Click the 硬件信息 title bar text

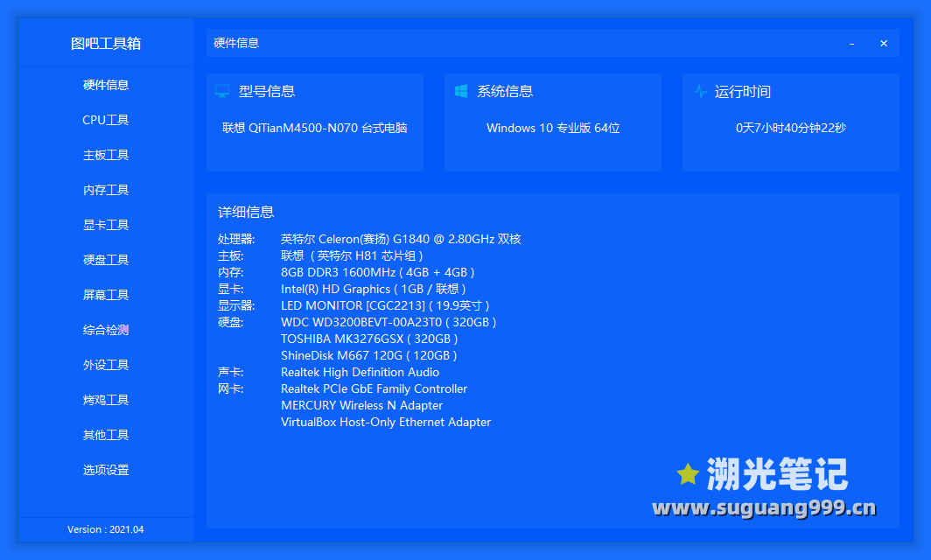[x=236, y=43]
